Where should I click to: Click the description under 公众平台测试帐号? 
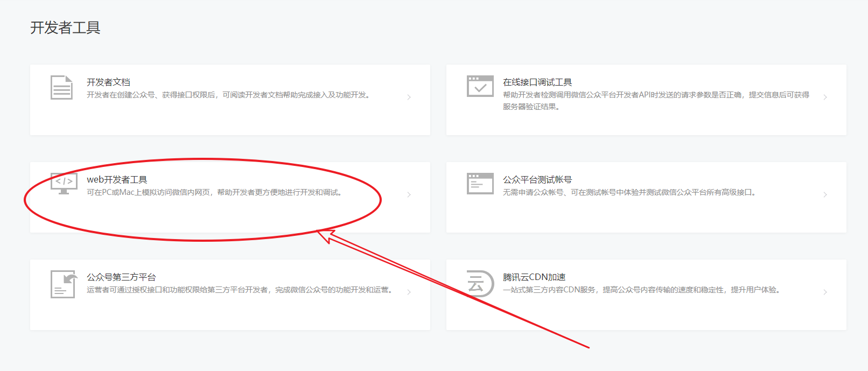[630, 192]
